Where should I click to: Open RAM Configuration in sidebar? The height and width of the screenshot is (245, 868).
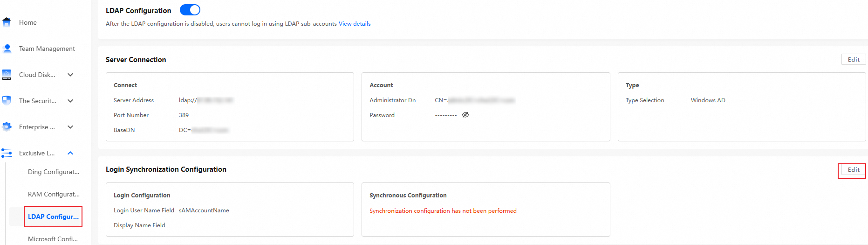click(54, 194)
